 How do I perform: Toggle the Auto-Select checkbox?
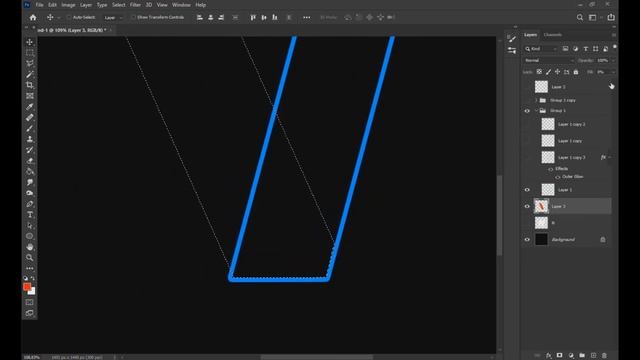[x=69, y=17]
